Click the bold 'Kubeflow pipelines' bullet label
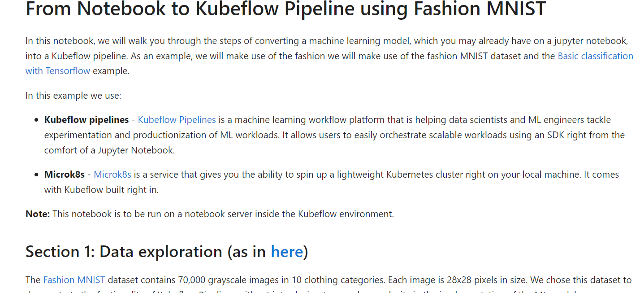Image resolution: width=644 pixels, height=293 pixels. click(x=86, y=119)
